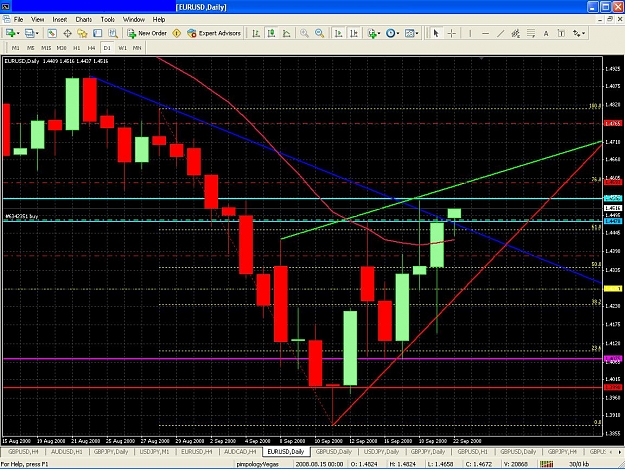
Task: Open the Charts menu
Action: coord(84,20)
